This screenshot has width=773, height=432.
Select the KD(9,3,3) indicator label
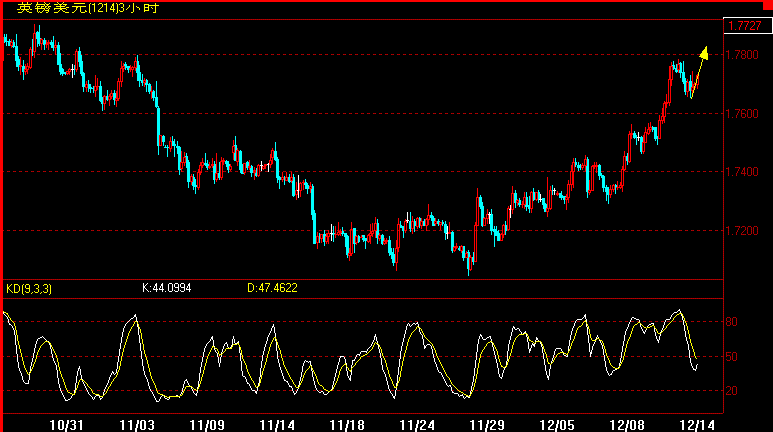click(x=29, y=288)
